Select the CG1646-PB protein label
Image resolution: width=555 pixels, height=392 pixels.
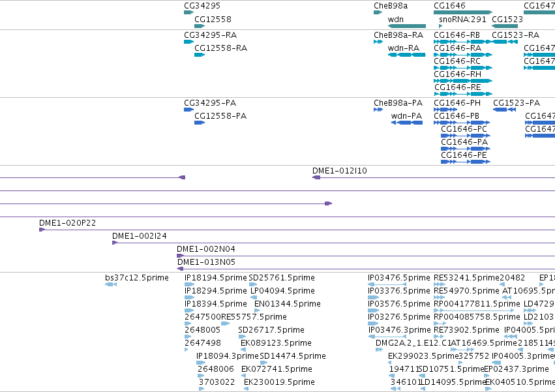457,116
